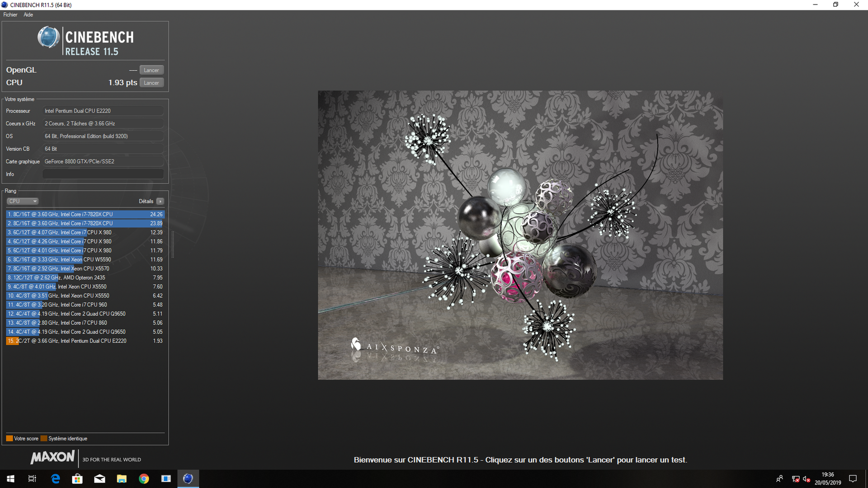Image resolution: width=868 pixels, height=488 pixels.
Task: Select rank 9 Xeon X5550 at 4.01 GHz
Action: click(x=85, y=286)
